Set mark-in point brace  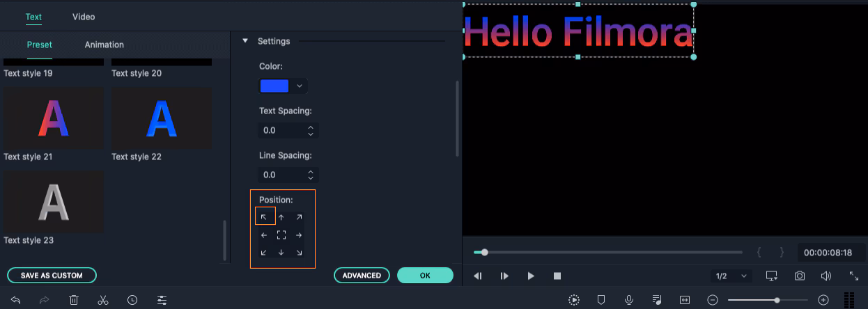[759, 252]
